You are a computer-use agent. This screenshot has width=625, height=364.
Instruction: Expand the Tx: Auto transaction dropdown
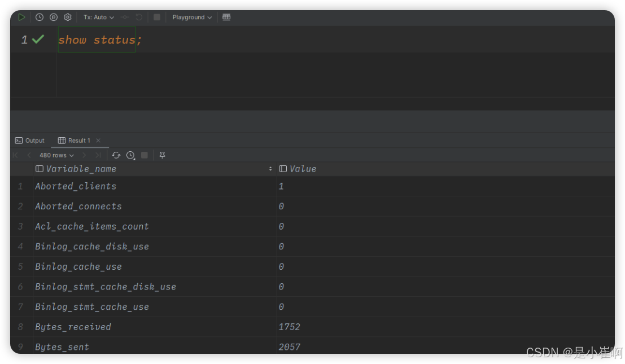pyautogui.click(x=98, y=17)
